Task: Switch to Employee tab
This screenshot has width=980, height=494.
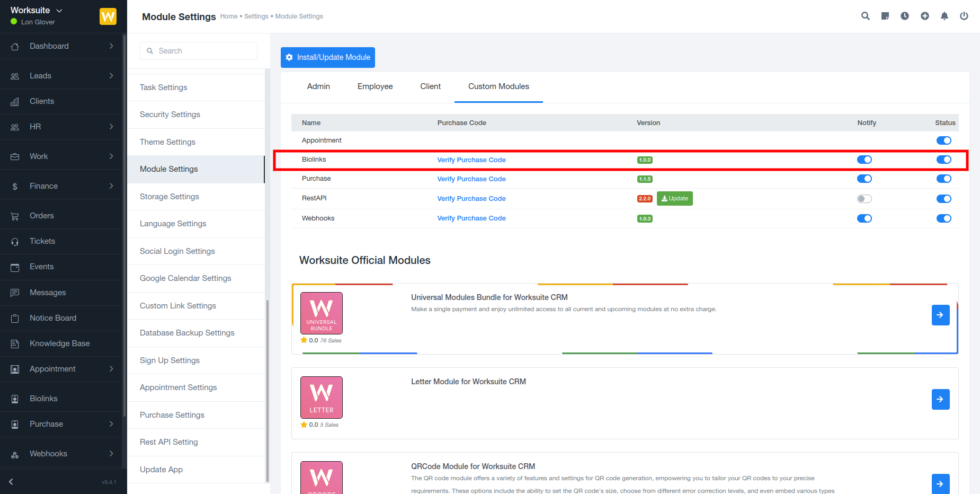Action: [x=375, y=86]
